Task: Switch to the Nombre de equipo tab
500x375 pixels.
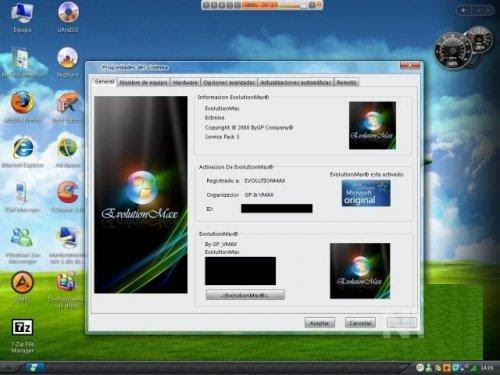Action: 143,82
